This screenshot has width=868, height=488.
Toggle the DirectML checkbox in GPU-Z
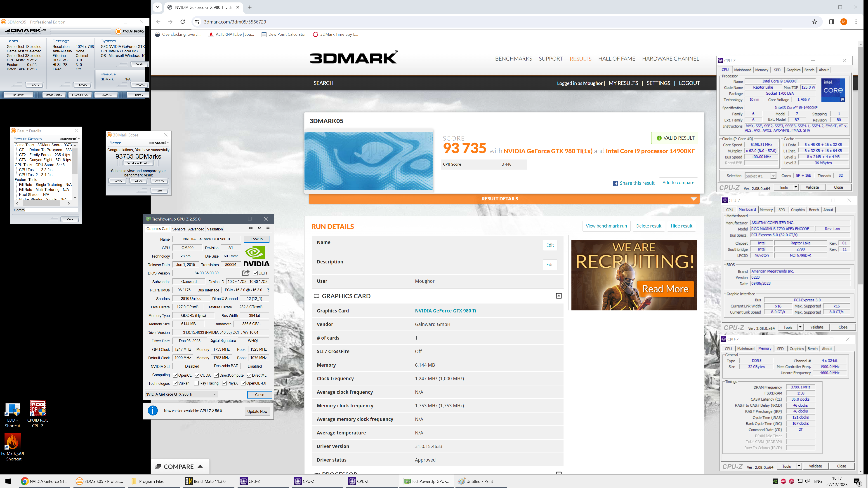tap(249, 375)
